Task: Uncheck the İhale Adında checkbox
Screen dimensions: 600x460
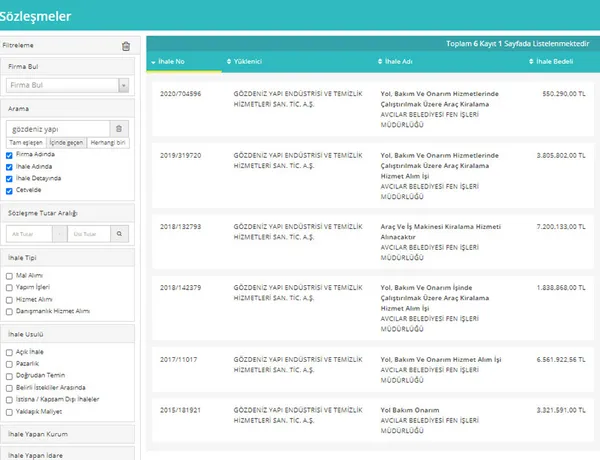Action: click(9, 167)
